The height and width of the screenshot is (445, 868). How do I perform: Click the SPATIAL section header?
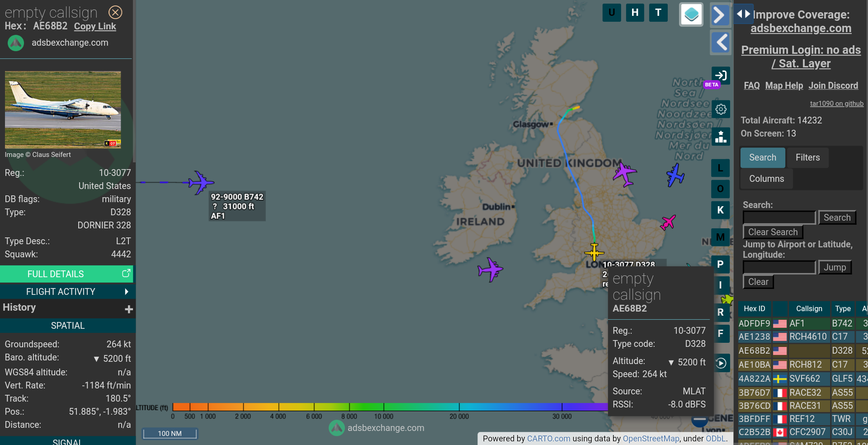pyautogui.click(x=67, y=326)
